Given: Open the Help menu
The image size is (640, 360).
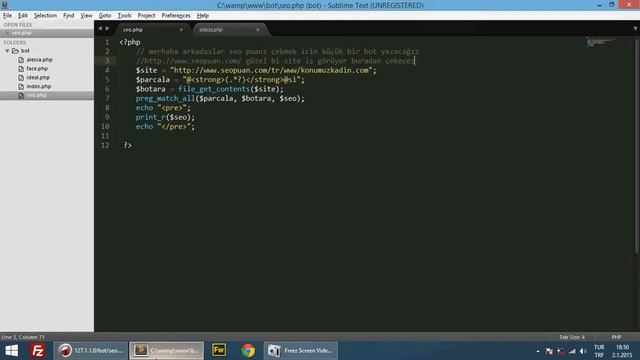Looking at the screenshot, I should click(x=202, y=16).
